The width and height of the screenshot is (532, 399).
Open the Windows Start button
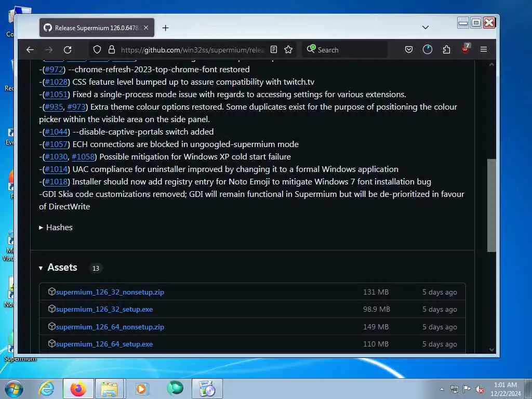point(14,389)
